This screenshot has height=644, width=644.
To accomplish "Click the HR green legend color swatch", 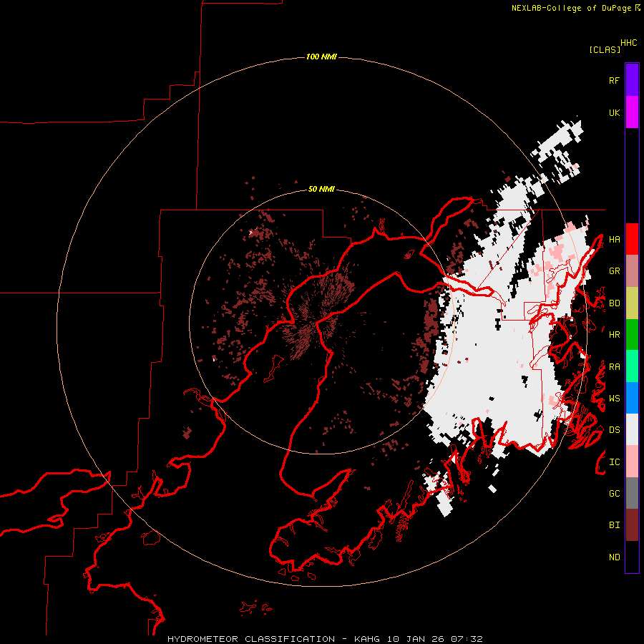I will point(632,335).
